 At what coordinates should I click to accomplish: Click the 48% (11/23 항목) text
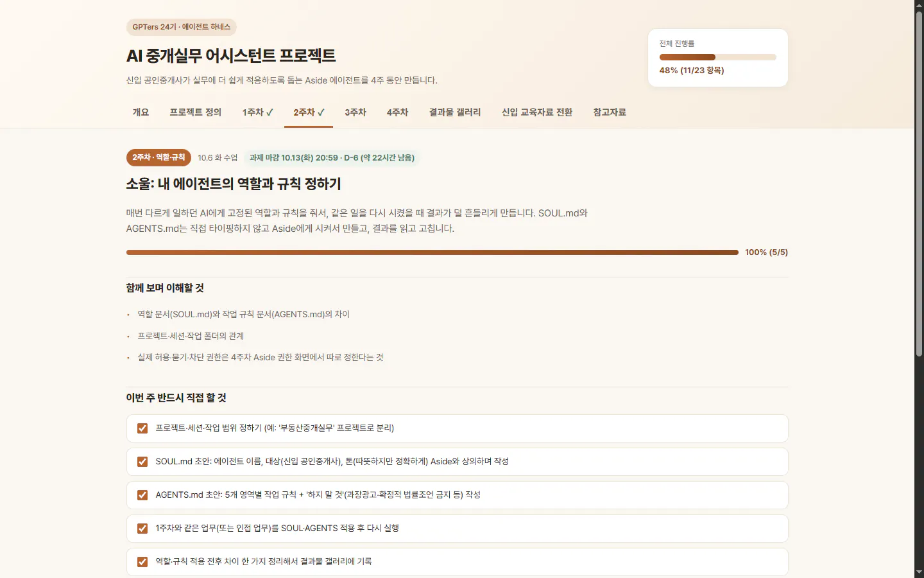[692, 71]
